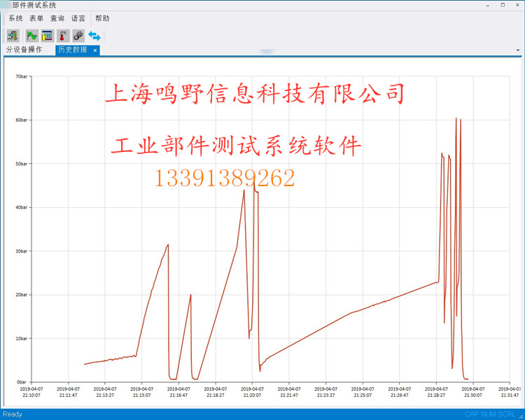525x420 pixels.
Task: Click the thermometer temperature icon
Action: coord(63,35)
